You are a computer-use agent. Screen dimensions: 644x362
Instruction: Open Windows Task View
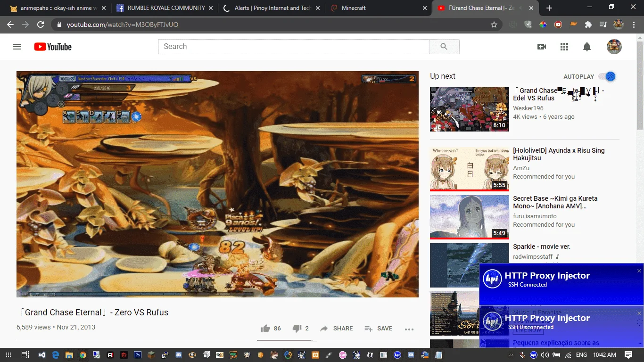click(25, 355)
